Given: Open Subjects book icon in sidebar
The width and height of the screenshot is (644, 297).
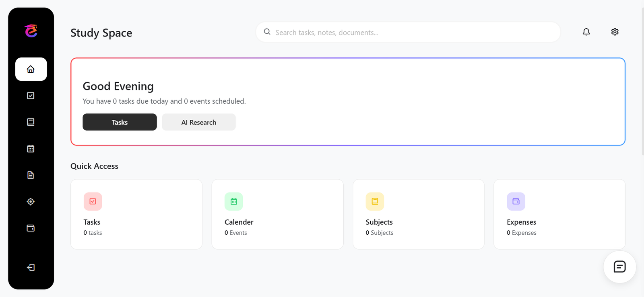Looking at the screenshot, I should (31, 122).
